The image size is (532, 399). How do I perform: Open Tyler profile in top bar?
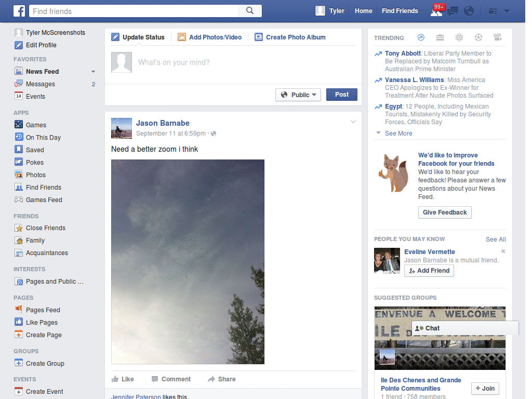coord(330,11)
